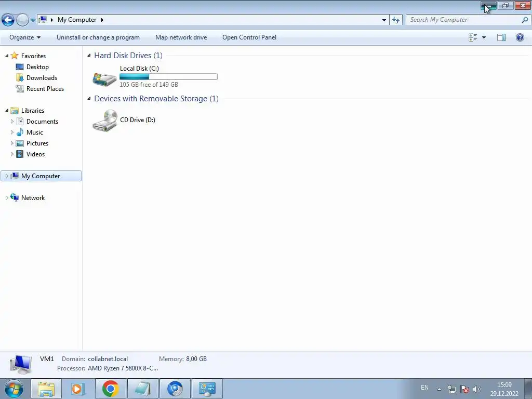Click the Local Disk (C:) label
This screenshot has height=399, width=532.
click(139, 68)
